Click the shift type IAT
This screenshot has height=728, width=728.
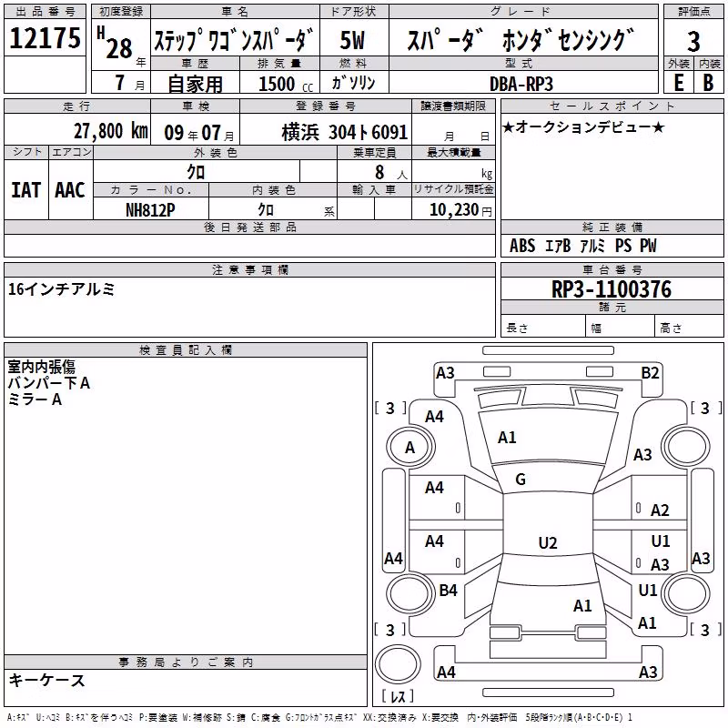(x=25, y=190)
